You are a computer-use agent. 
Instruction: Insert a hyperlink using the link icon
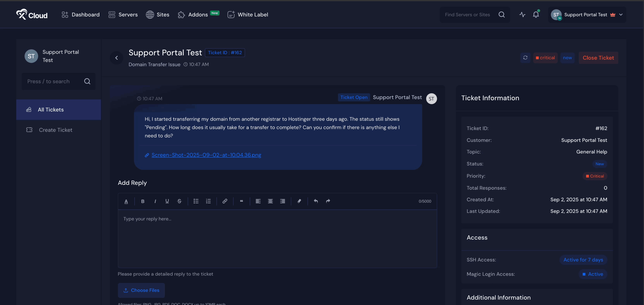coord(225,201)
